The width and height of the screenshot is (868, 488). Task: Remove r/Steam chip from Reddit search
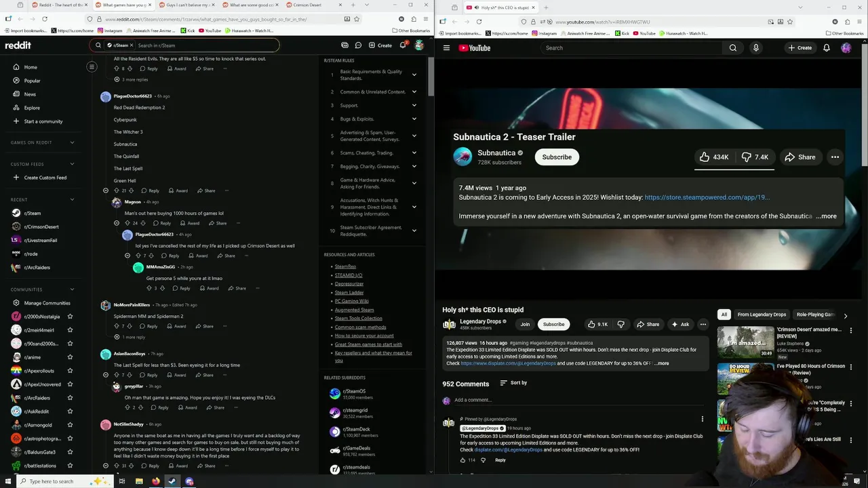point(132,45)
